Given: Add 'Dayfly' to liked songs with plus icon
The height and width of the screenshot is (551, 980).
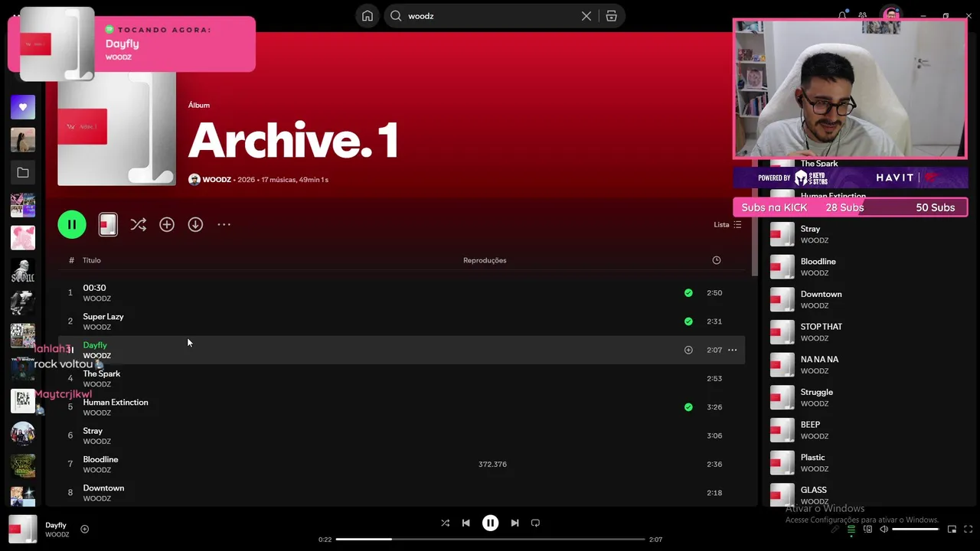Looking at the screenshot, I should [x=688, y=350].
